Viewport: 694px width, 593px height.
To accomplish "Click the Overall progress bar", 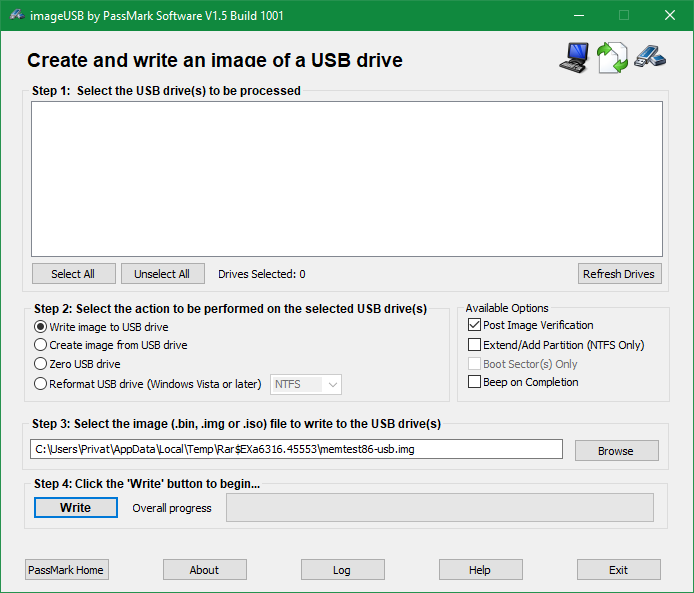I will click(440, 508).
